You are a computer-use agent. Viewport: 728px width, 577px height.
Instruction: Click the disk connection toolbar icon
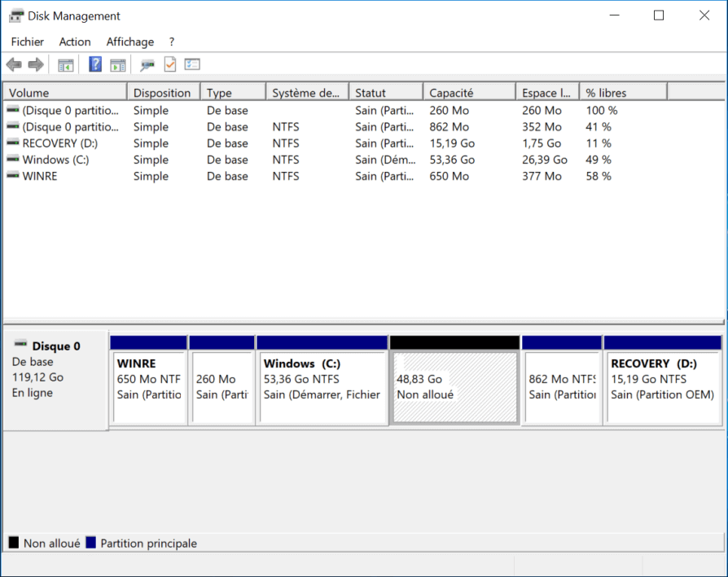[147, 64]
